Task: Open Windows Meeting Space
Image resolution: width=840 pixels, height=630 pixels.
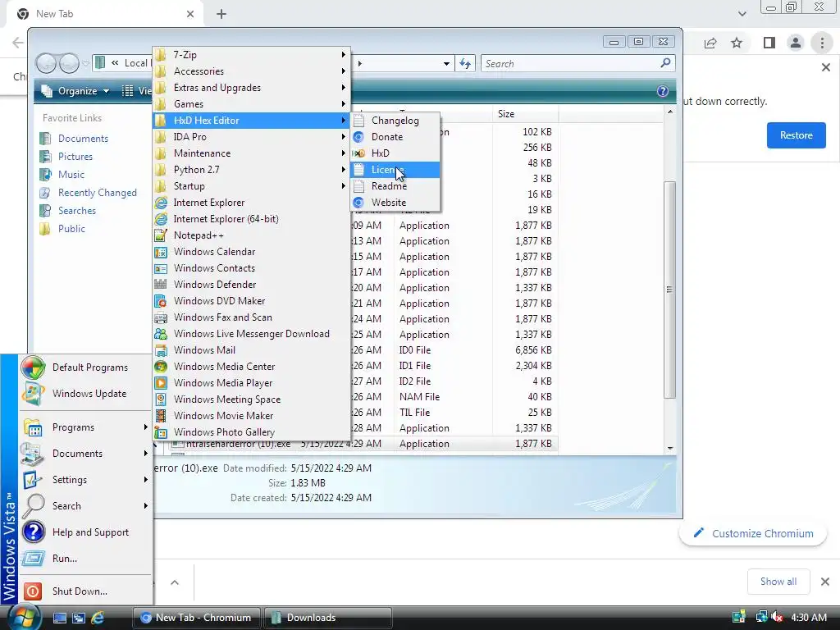Action: [252, 399]
